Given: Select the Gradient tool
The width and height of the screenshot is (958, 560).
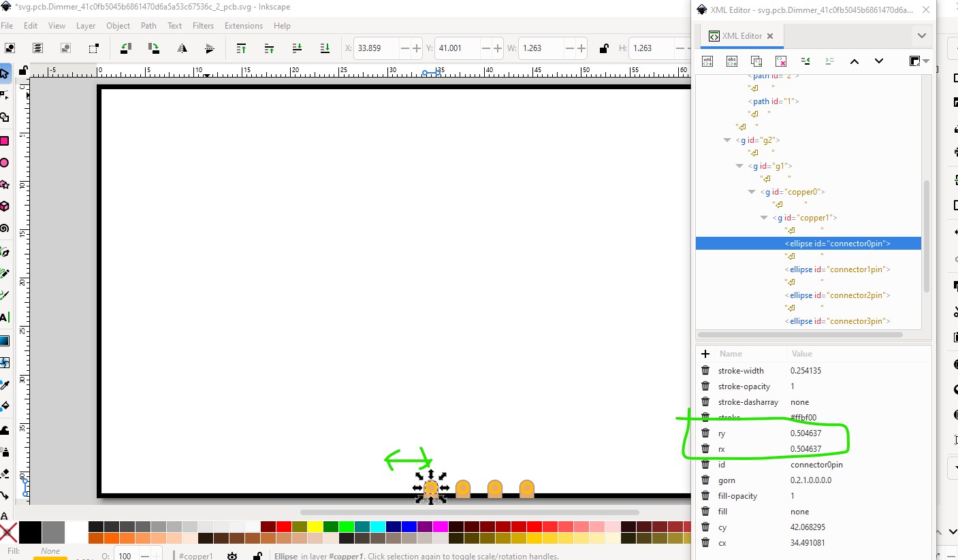Looking at the screenshot, I should (4, 341).
